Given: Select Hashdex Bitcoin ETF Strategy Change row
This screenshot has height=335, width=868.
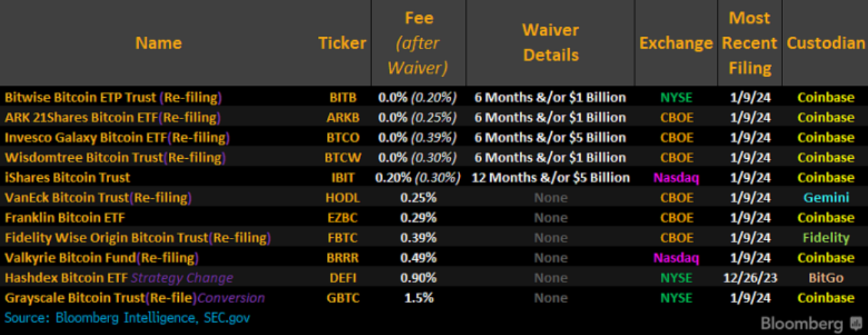Looking at the screenshot, I should (x=434, y=278).
